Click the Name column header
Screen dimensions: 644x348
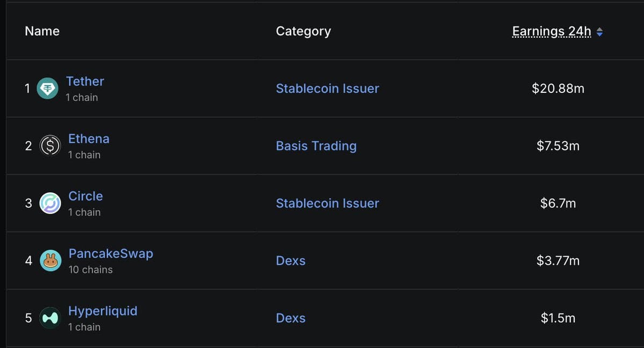[42, 31]
